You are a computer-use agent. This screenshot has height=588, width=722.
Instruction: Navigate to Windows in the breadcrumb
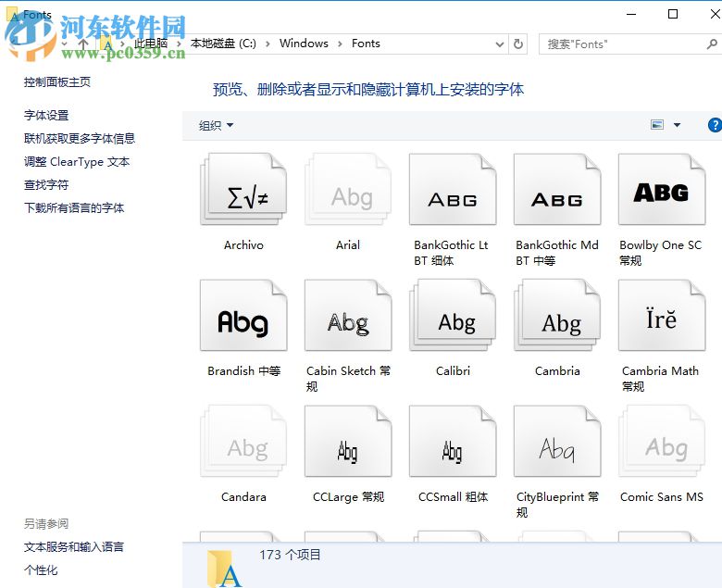click(x=304, y=44)
